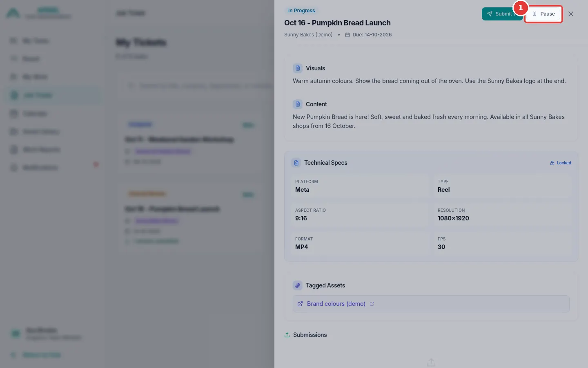Click the link icon before Brand colours
This screenshot has width=588, height=368.
(x=300, y=304)
